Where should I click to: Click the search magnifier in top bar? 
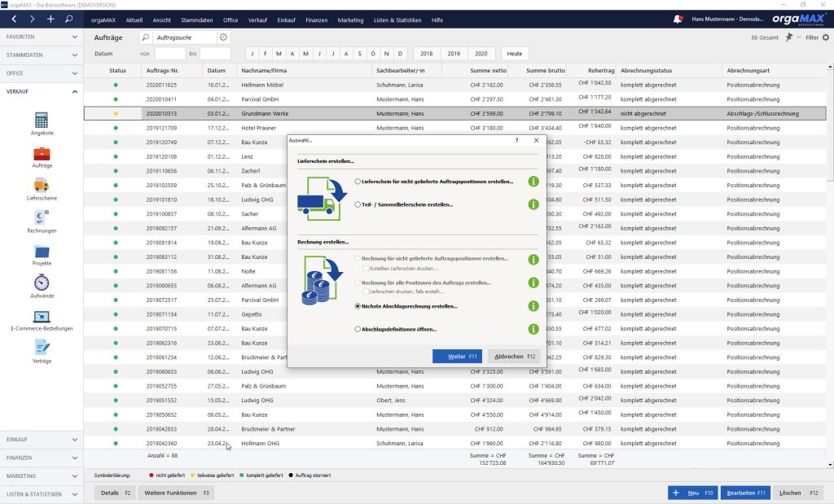[x=68, y=20]
